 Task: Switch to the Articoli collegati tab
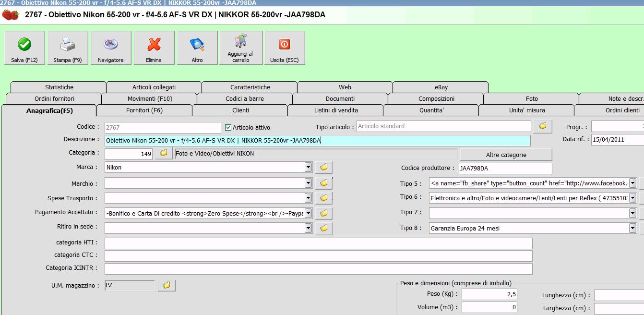click(x=154, y=87)
